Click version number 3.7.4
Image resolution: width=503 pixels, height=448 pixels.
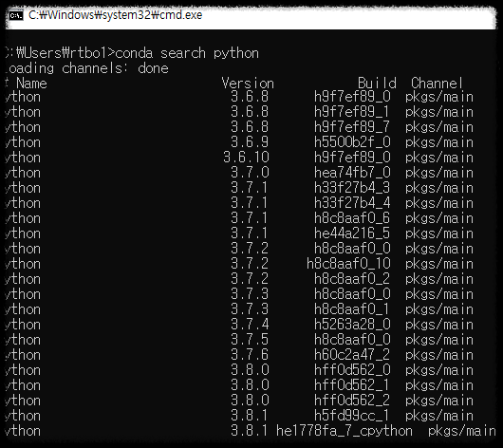[x=250, y=325]
